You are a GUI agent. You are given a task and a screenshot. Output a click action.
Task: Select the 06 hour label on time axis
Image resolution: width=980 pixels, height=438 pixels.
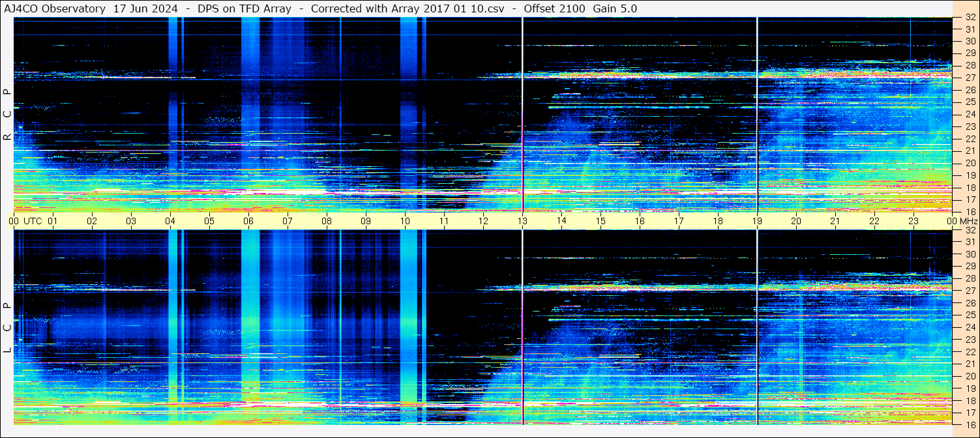pos(248,221)
